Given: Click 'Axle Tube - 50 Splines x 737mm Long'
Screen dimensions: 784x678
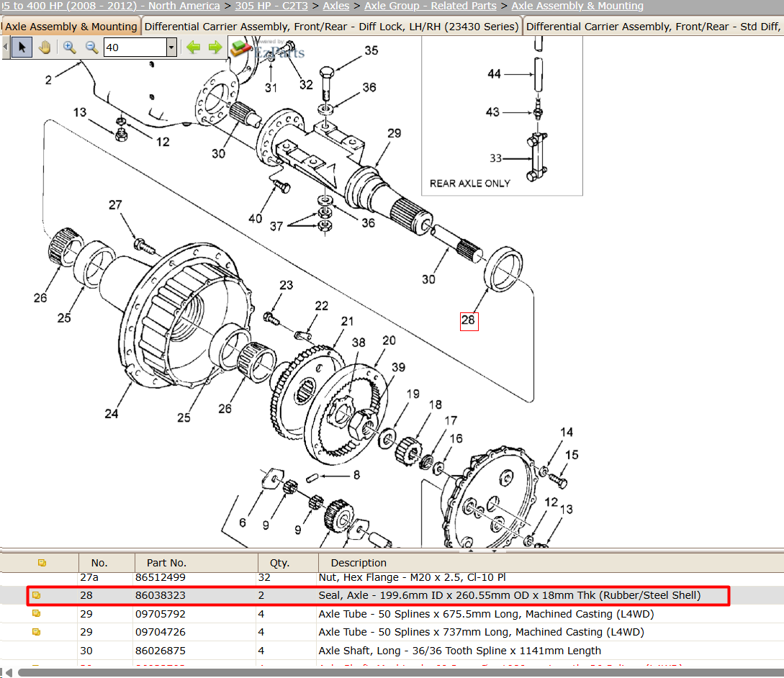Looking at the screenshot, I should coord(481,632).
